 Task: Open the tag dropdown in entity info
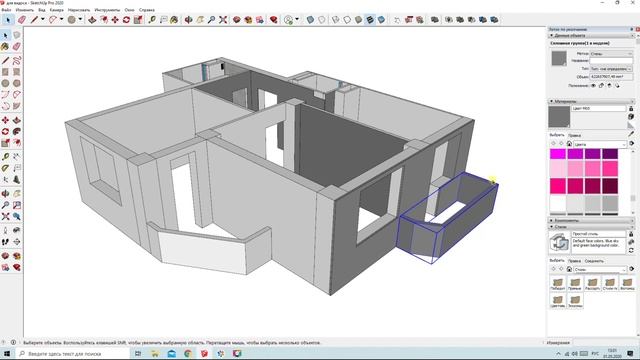[x=611, y=53]
